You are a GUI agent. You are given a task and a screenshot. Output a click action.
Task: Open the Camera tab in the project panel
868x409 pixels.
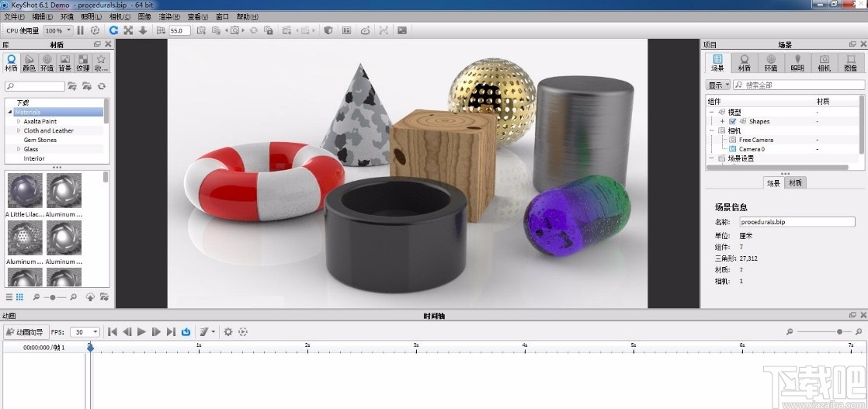click(824, 63)
